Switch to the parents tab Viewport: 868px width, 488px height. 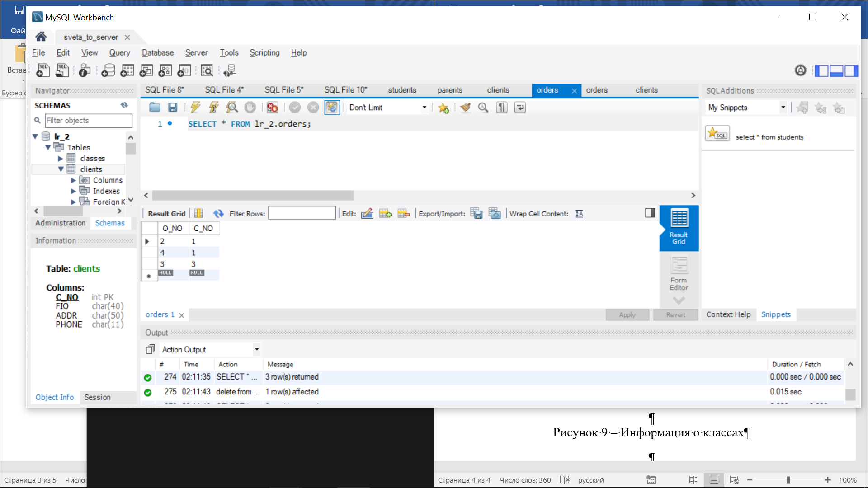pos(450,90)
